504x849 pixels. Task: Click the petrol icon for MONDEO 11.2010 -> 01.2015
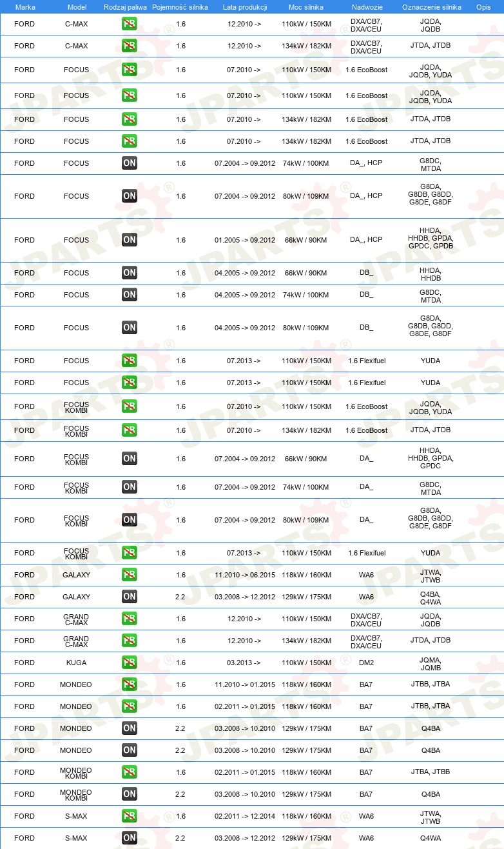(130, 684)
